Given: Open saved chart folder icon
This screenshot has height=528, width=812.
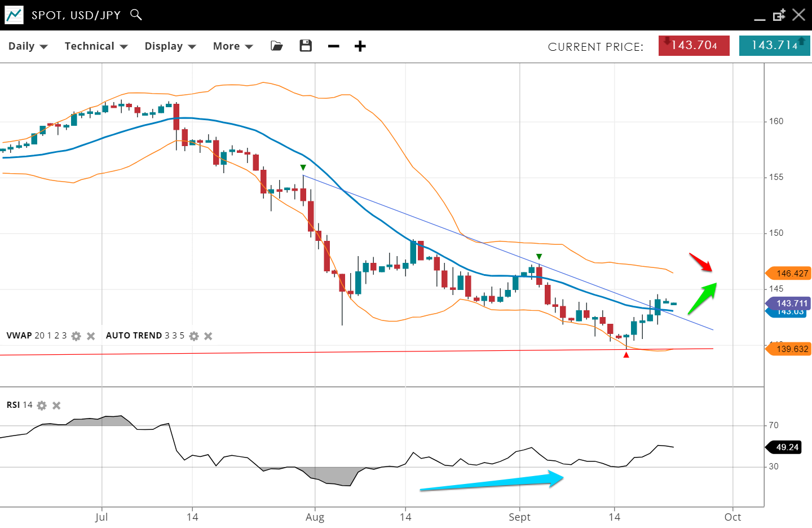Looking at the screenshot, I should click(276, 46).
